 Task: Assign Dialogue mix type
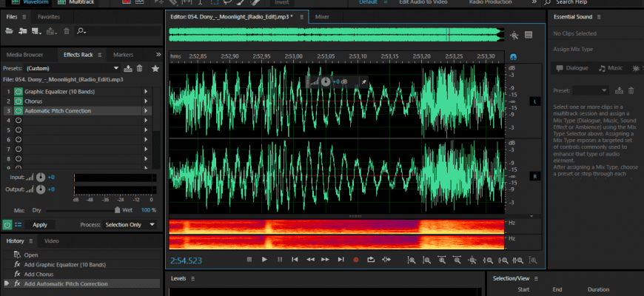tap(572, 68)
